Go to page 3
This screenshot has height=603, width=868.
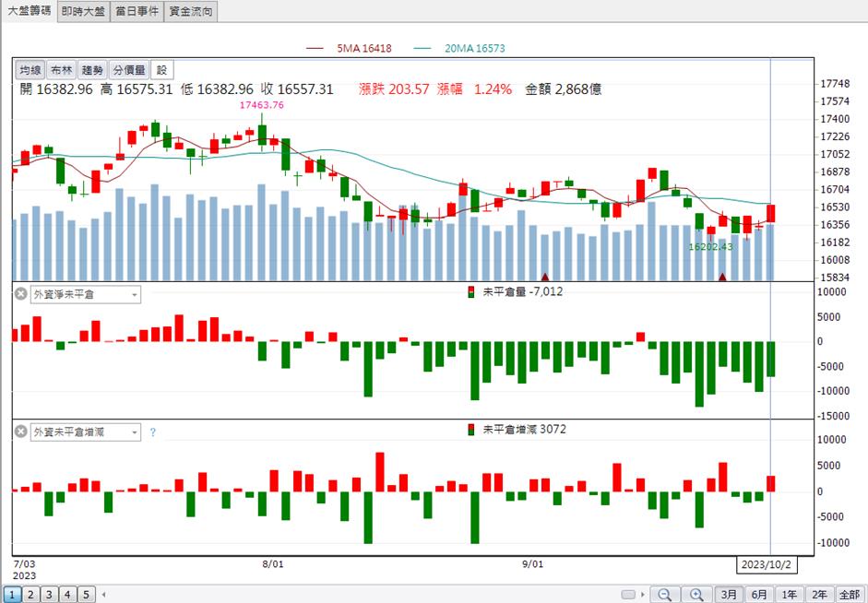(x=49, y=595)
